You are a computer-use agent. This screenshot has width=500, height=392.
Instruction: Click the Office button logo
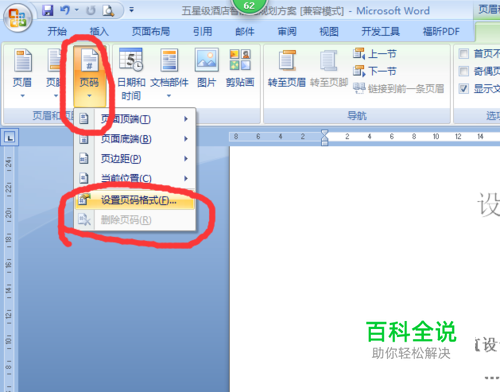point(18,18)
